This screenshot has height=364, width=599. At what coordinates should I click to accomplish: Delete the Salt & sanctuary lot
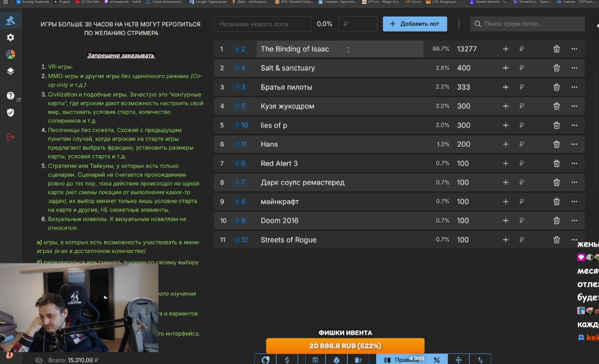tap(556, 68)
